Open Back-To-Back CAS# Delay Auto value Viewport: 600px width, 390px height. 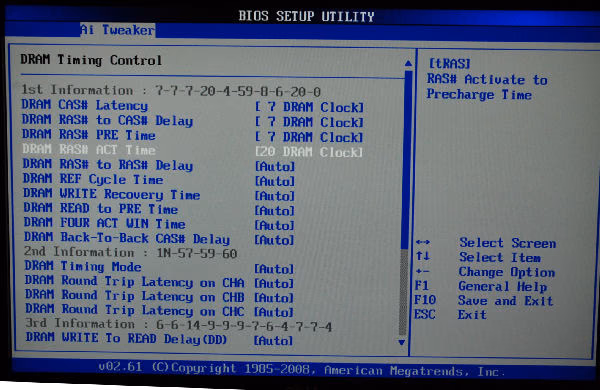(x=275, y=240)
